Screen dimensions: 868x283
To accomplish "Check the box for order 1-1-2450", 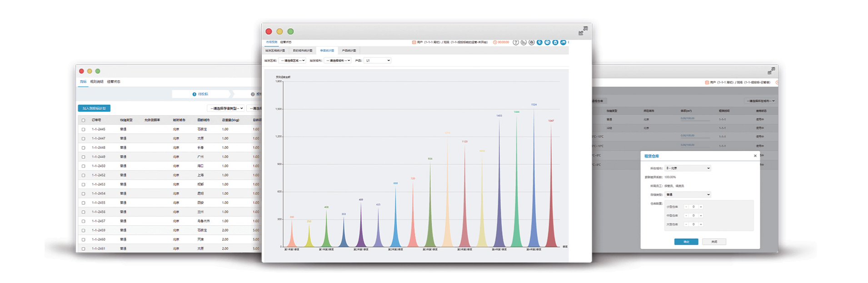I will pos(83,166).
